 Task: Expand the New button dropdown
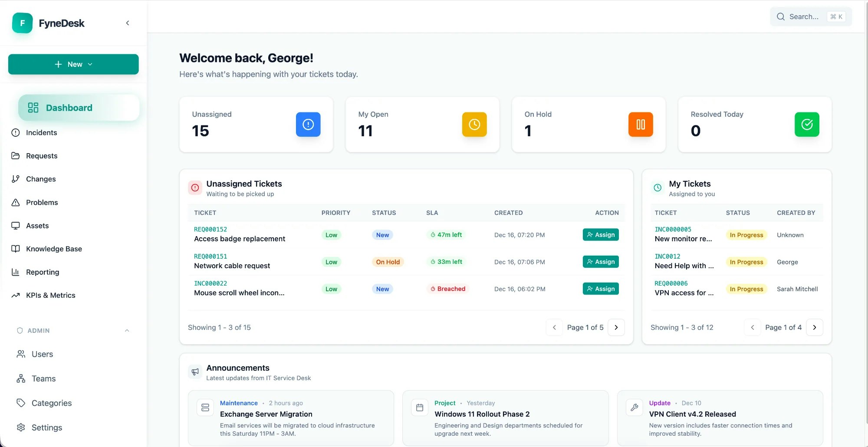90,64
